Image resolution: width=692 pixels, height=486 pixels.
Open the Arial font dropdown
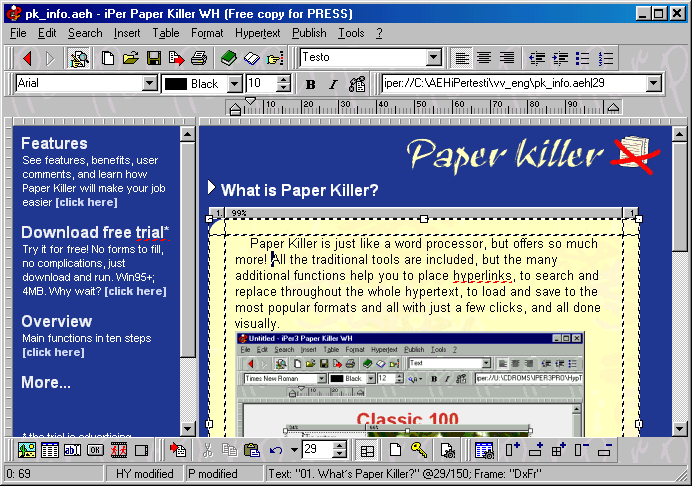click(150, 83)
